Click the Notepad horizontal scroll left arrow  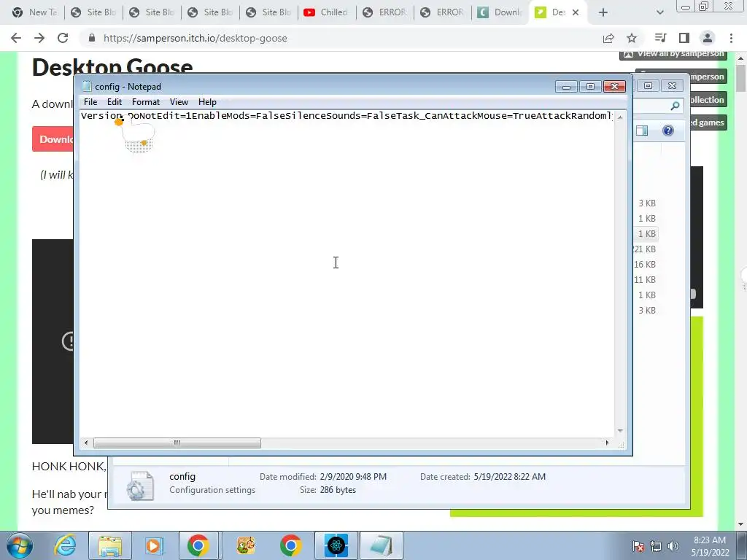[x=86, y=443]
